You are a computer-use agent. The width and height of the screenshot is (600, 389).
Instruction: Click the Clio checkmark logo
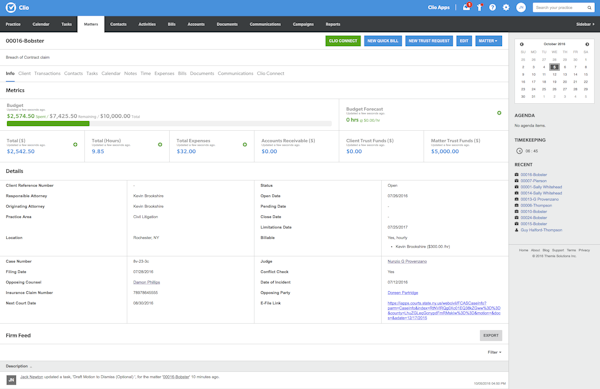click(11, 7)
